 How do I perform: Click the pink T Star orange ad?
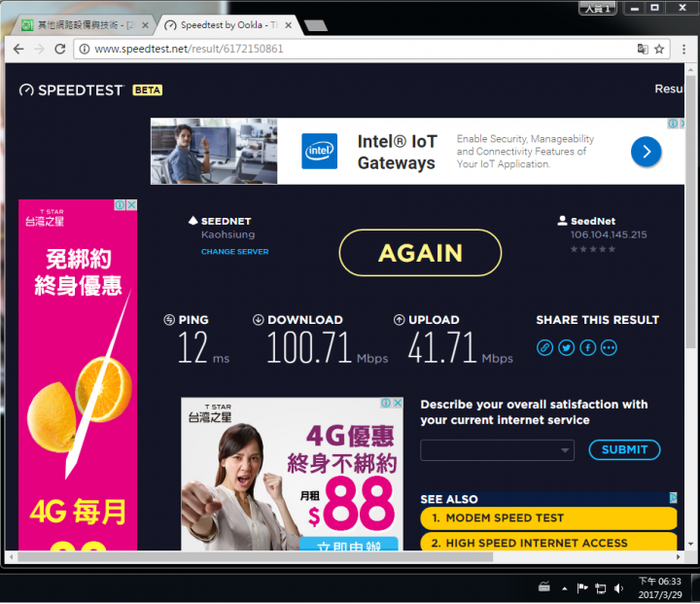78,374
